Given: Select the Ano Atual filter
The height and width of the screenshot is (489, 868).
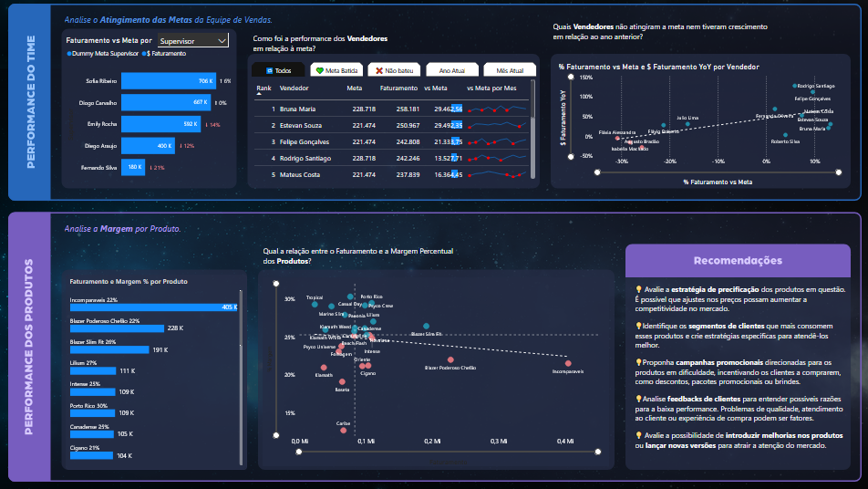Looking at the screenshot, I should [x=451, y=70].
